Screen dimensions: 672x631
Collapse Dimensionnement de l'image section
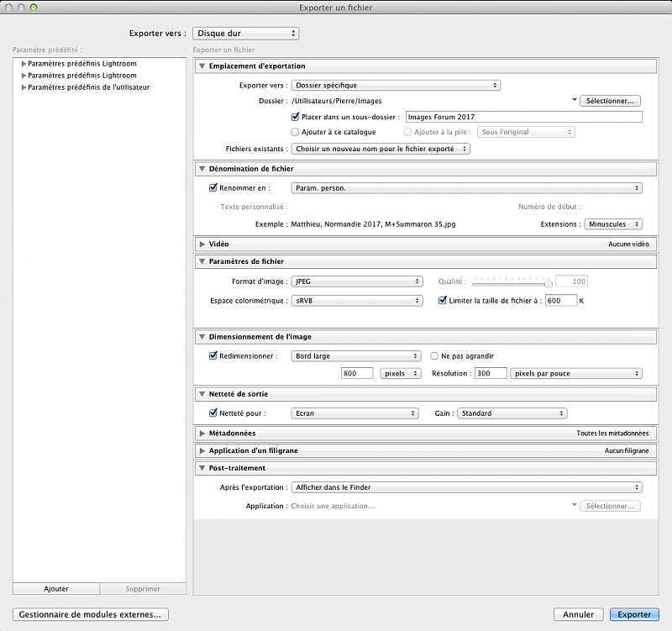coord(202,337)
